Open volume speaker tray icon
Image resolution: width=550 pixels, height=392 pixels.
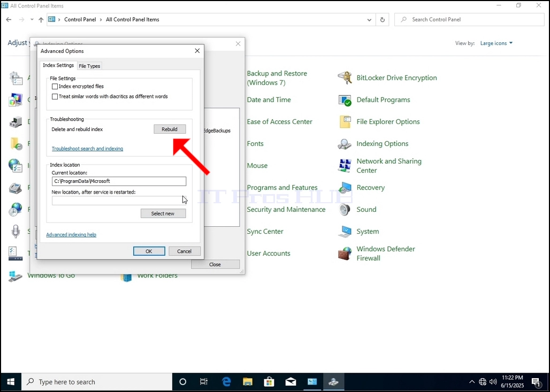(x=493, y=382)
